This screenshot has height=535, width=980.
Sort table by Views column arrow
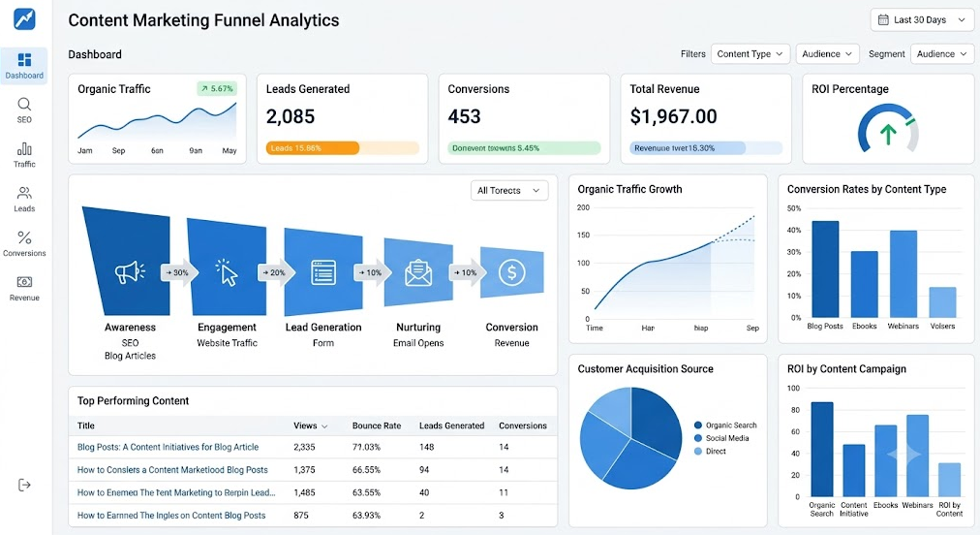pyautogui.click(x=324, y=426)
